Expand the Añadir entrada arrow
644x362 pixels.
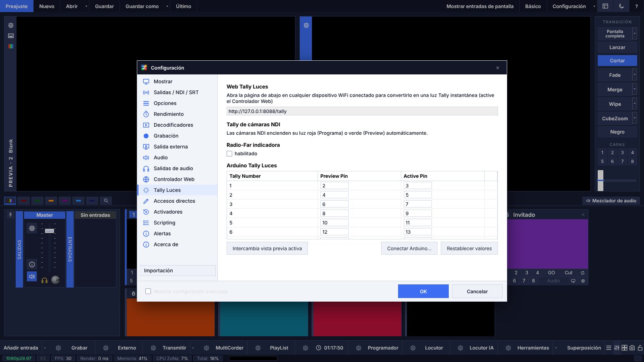click(45, 348)
